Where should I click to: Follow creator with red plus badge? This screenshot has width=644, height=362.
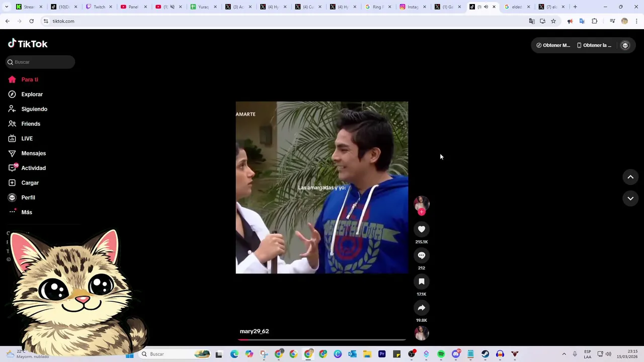click(x=422, y=212)
